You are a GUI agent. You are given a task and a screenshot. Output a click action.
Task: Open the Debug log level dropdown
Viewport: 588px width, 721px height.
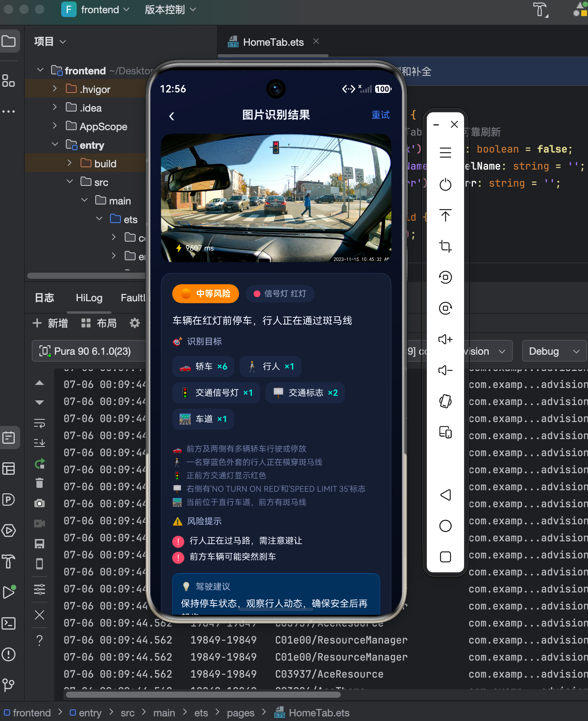pos(554,351)
